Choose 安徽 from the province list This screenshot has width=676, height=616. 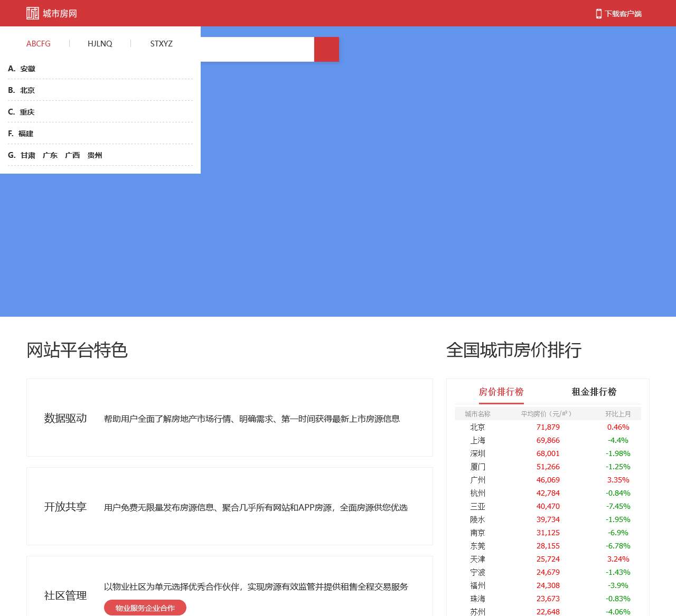pyautogui.click(x=28, y=69)
